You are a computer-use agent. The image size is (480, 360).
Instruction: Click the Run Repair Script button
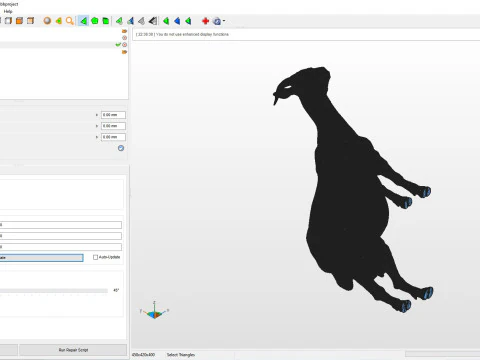73,350
